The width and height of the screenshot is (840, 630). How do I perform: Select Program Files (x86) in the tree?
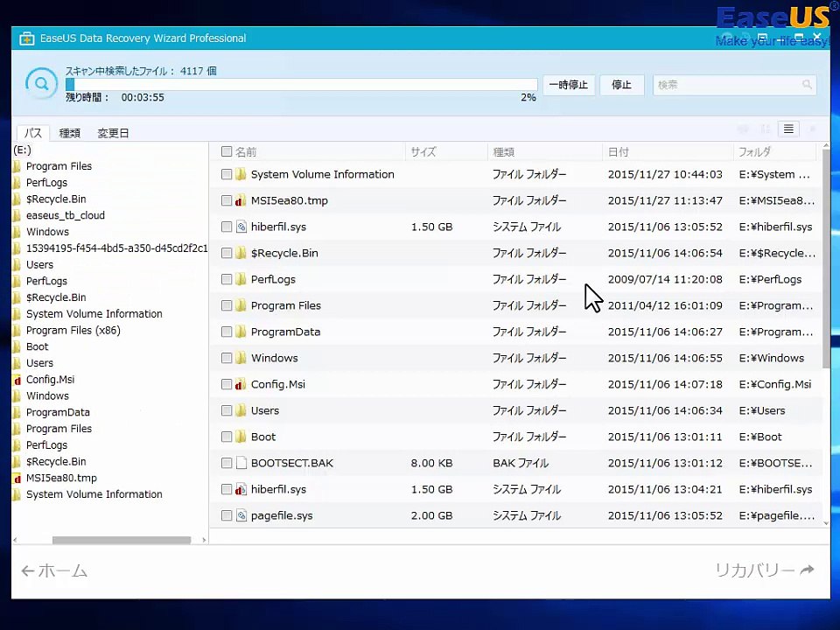click(x=73, y=331)
